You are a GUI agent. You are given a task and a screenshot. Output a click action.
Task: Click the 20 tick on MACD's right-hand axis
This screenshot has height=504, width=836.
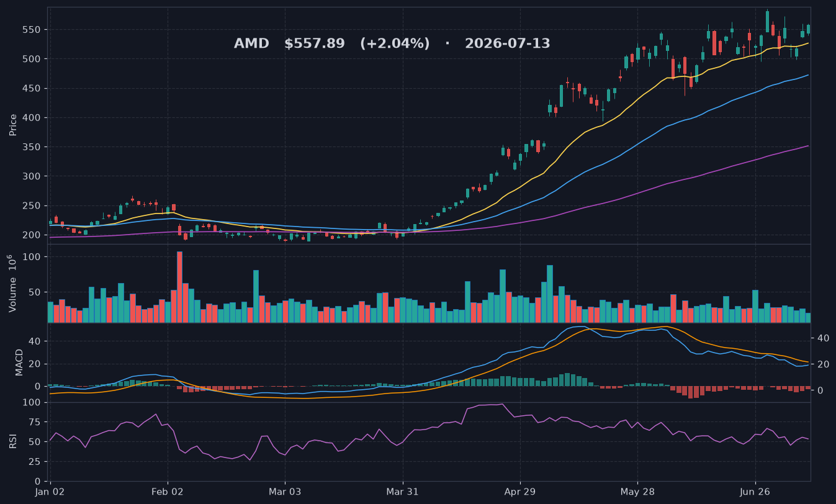824,364
